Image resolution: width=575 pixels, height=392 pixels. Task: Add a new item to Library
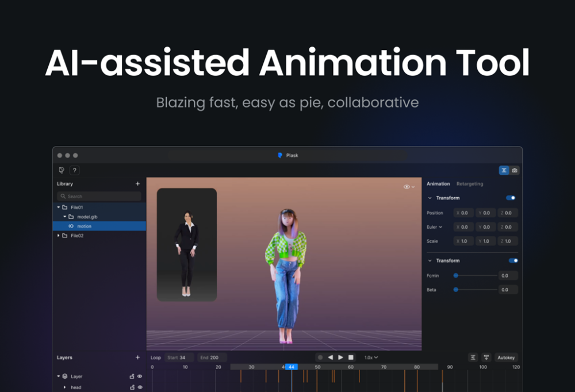137,184
